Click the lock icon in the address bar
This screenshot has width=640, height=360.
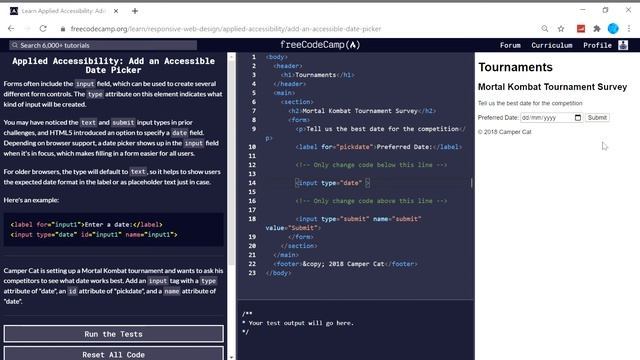point(62,29)
